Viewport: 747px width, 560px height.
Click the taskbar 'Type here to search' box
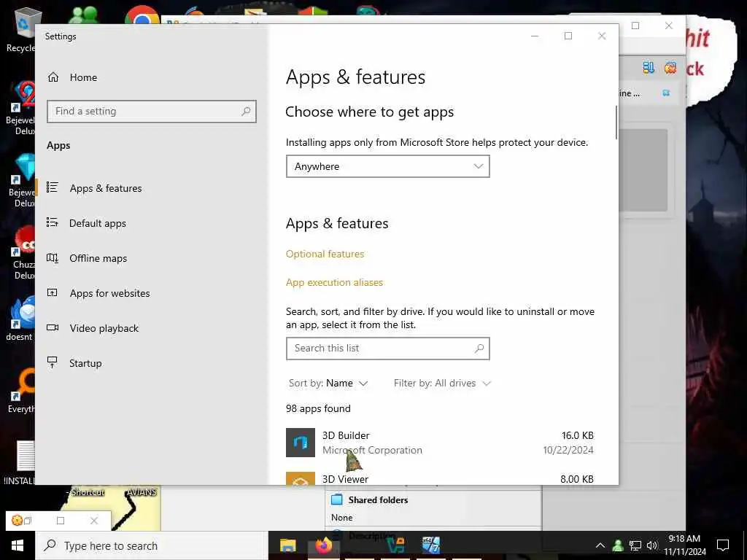click(x=152, y=545)
